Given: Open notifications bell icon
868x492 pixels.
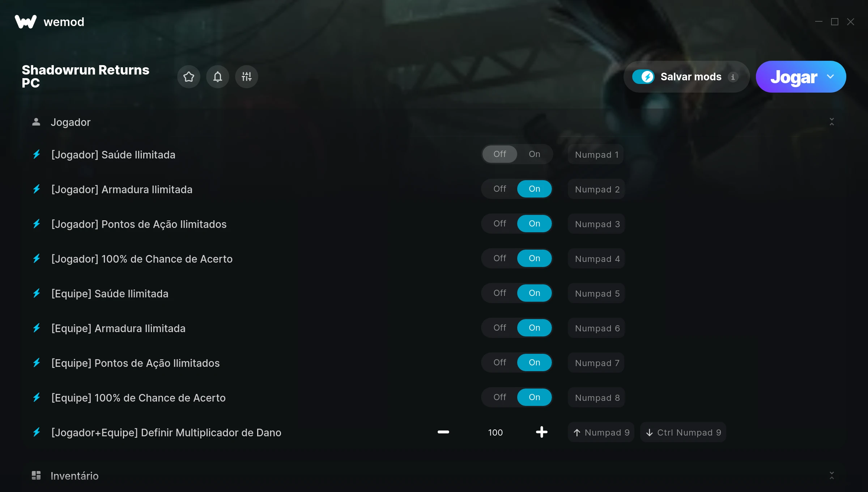Looking at the screenshot, I should pyautogui.click(x=218, y=77).
